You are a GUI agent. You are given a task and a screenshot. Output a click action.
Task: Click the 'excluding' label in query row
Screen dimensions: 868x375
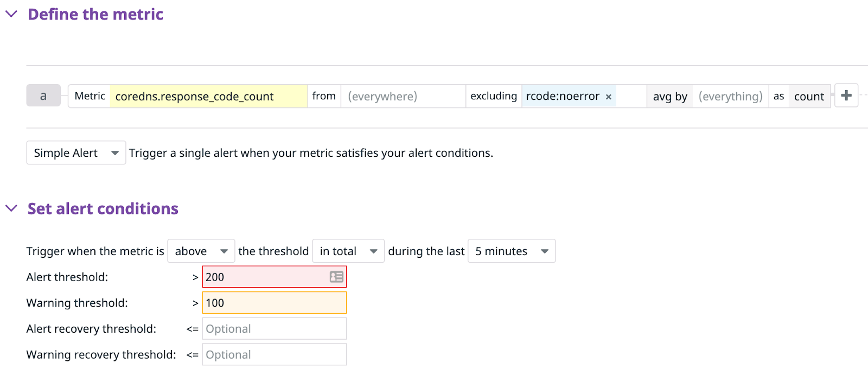point(494,96)
